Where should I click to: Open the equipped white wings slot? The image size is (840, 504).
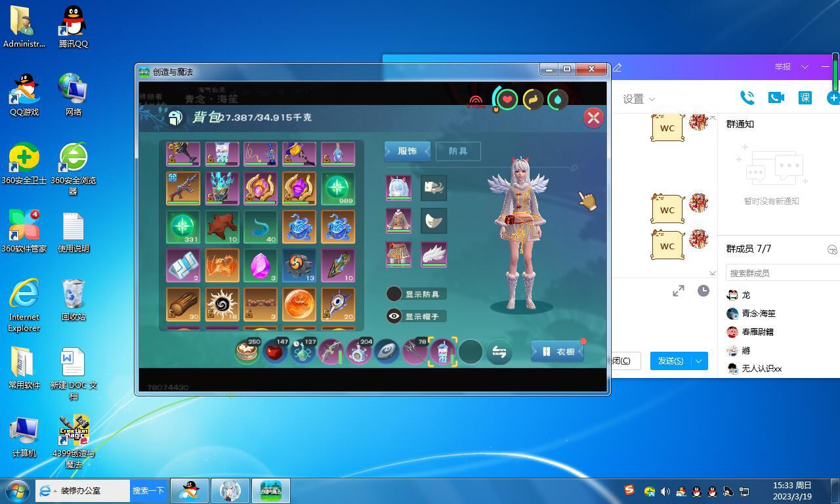[x=433, y=255]
